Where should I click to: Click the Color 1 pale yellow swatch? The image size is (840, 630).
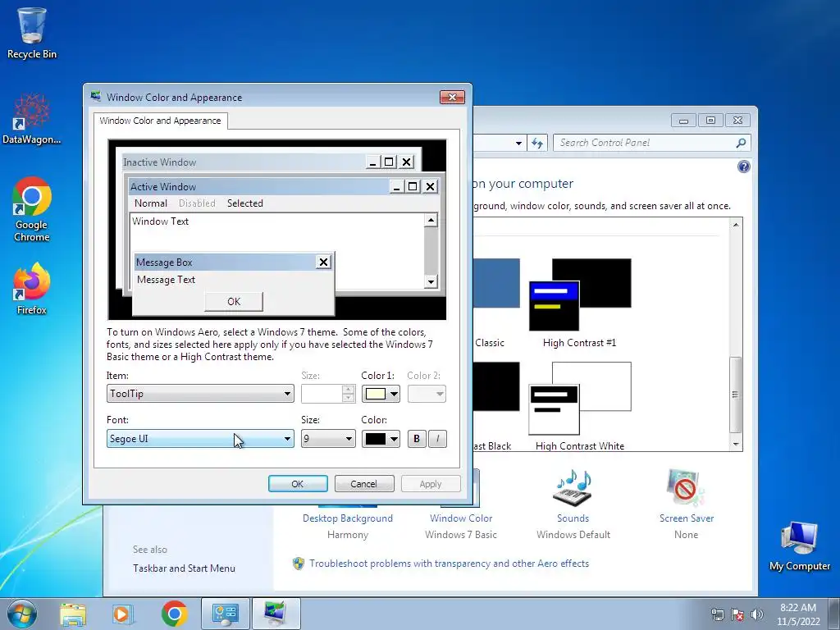point(375,395)
